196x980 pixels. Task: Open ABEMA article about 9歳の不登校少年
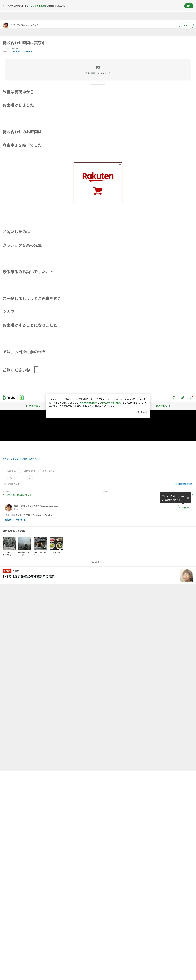(29, 576)
